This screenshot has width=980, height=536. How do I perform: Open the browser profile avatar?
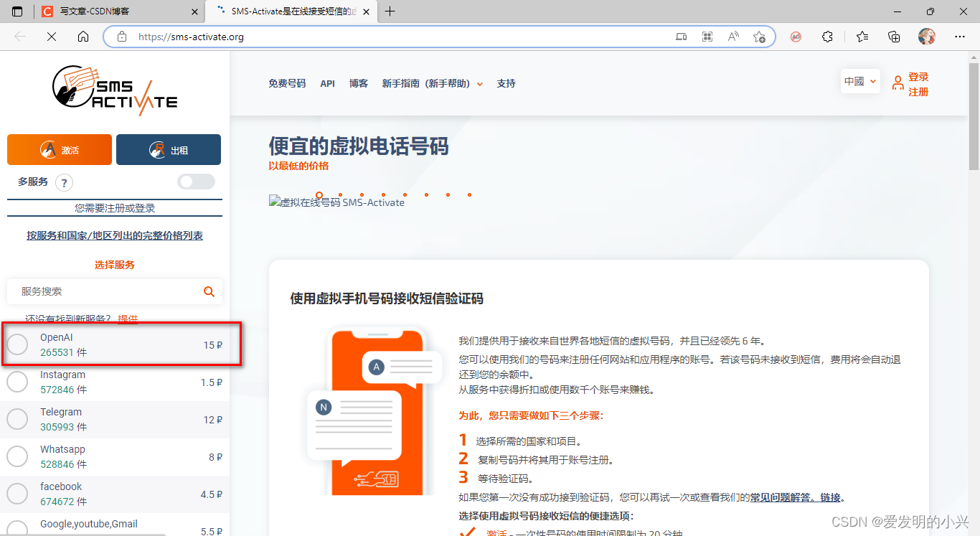point(927,37)
